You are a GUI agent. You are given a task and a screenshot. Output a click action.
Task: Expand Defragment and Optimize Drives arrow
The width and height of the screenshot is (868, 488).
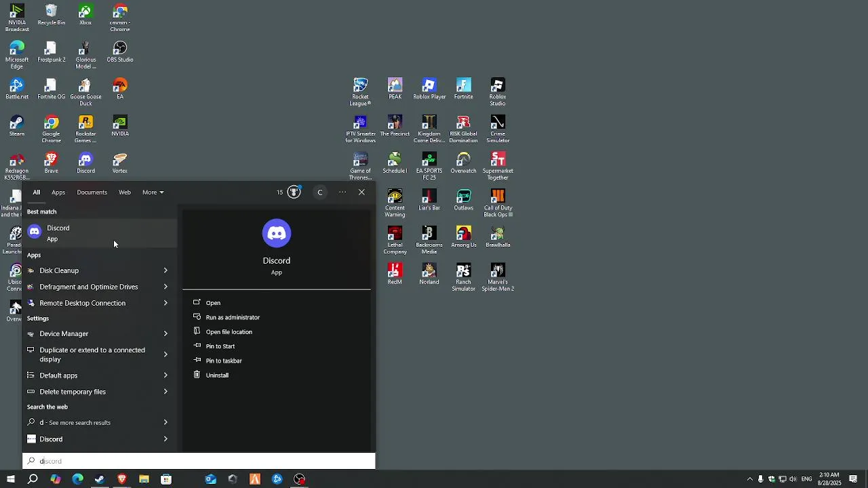(x=165, y=287)
